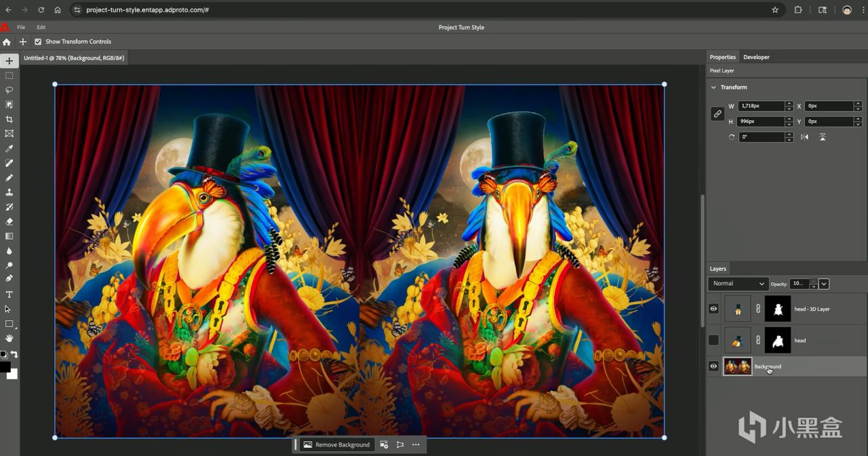
Task: Click the Home icon in options bar
Action: (x=7, y=41)
